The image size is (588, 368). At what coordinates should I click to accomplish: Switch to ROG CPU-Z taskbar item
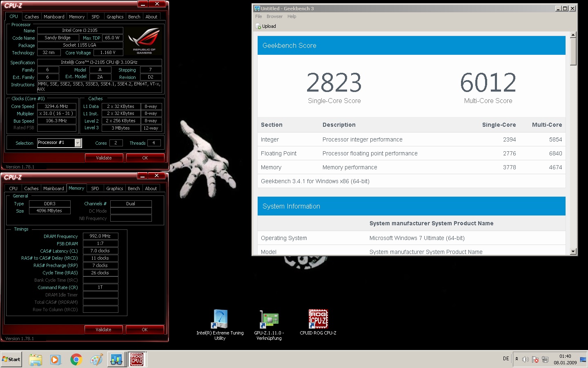[x=137, y=359]
